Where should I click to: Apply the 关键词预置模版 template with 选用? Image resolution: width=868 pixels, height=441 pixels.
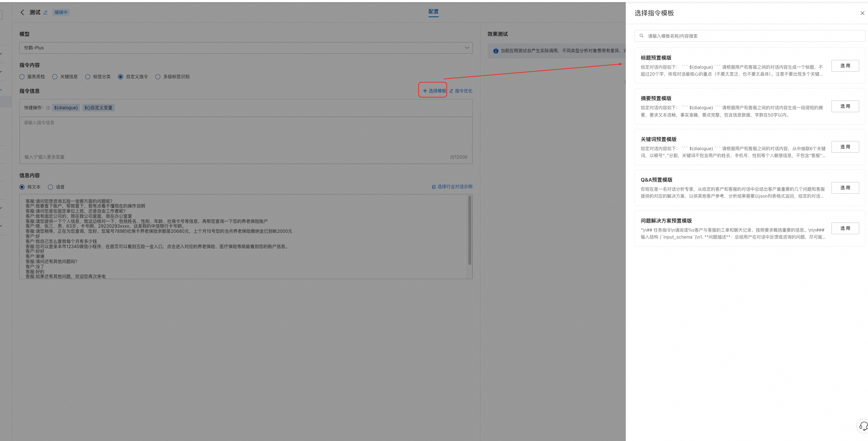point(845,147)
